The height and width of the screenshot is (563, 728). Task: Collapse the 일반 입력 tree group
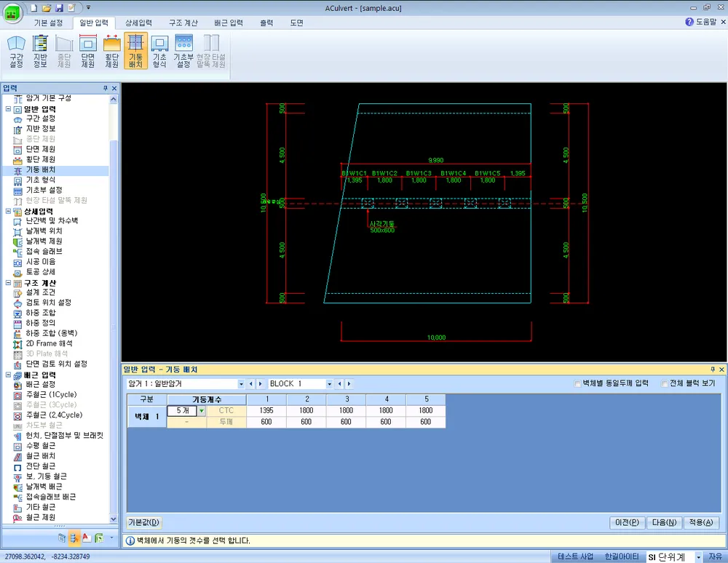(8, 109)
